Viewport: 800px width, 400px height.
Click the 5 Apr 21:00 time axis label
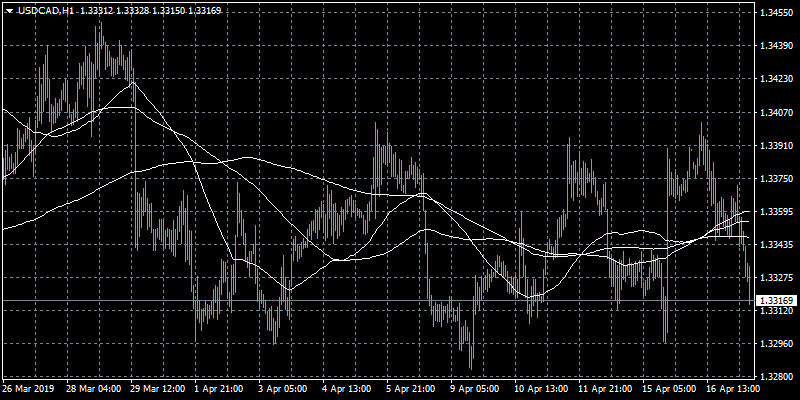(x=412, y=389)
